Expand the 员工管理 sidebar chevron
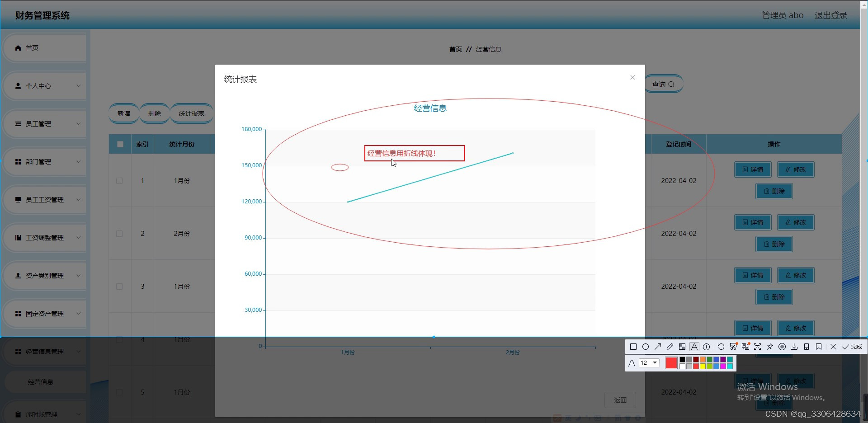868x423 pixels. pos(79,124)
